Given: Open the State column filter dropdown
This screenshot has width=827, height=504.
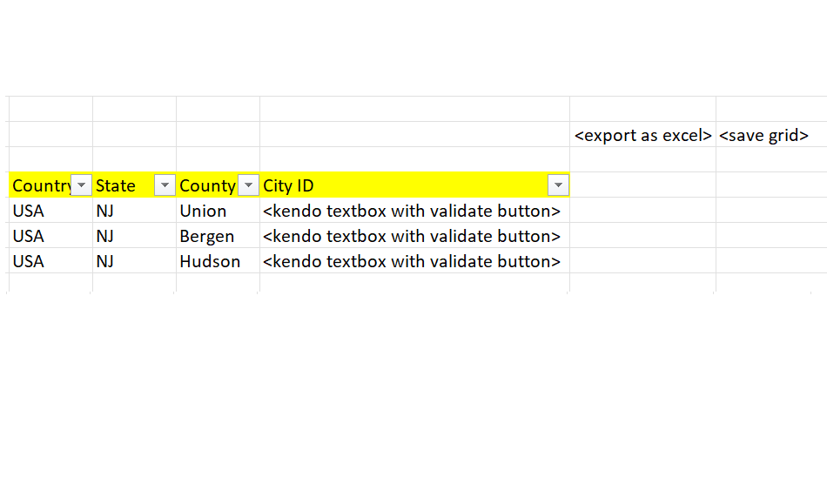Looking at the screenshot, I should pyautogui.click(x=165, y=185).
